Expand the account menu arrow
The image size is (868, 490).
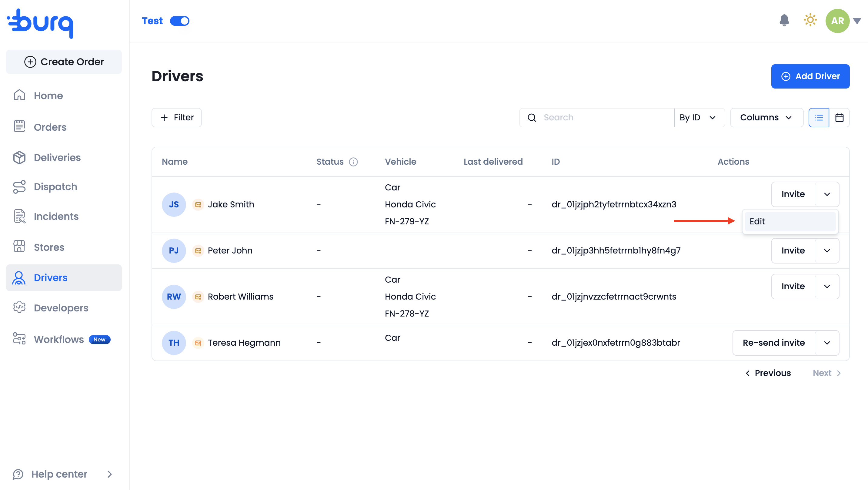857,21
